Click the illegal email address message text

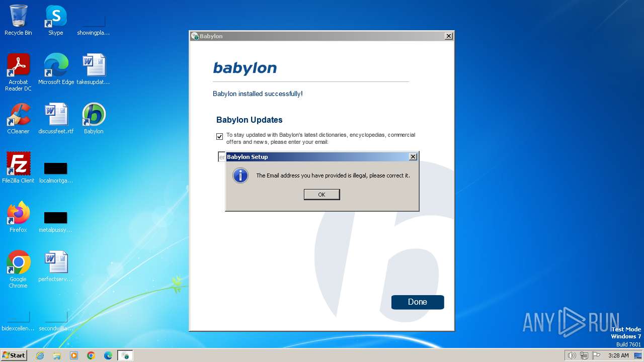(x=333, y=175)
